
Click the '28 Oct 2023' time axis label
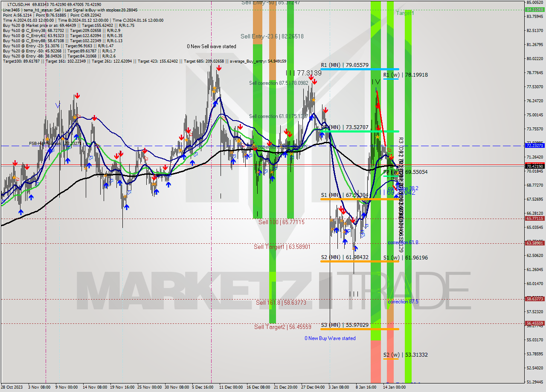click(12, 387)
